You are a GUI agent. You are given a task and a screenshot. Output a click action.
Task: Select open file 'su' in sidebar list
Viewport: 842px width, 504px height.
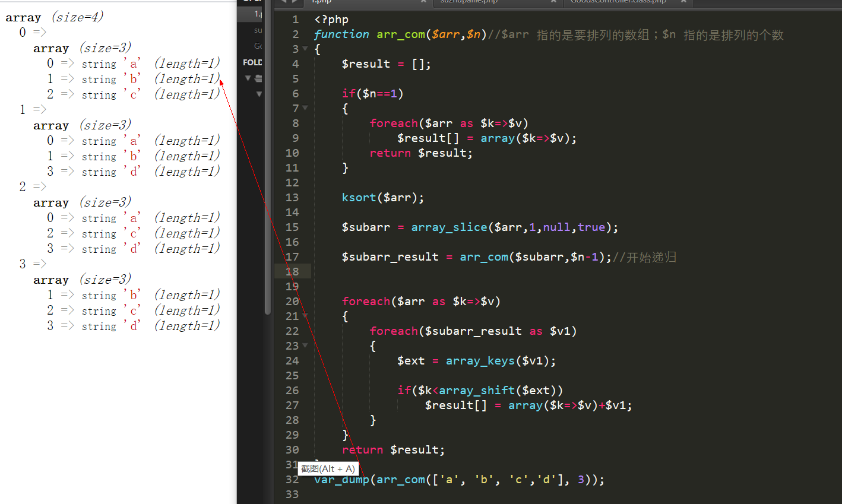(x=250, y=30)
